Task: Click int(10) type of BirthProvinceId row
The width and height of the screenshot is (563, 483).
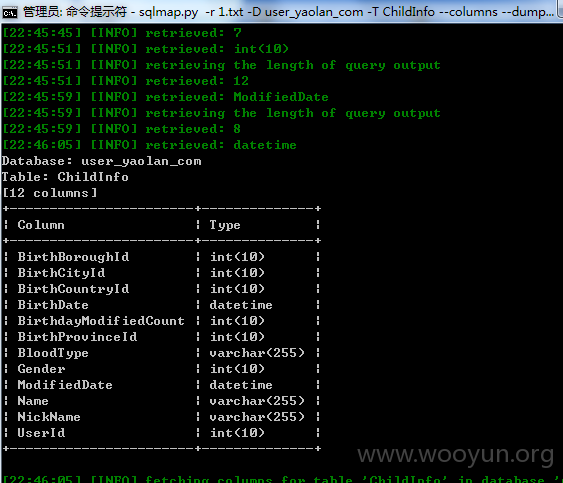Action: click(237, 337)
